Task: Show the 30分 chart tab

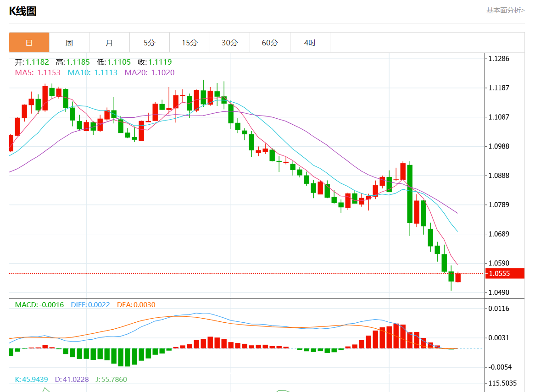Action: (x=230, y=43)
